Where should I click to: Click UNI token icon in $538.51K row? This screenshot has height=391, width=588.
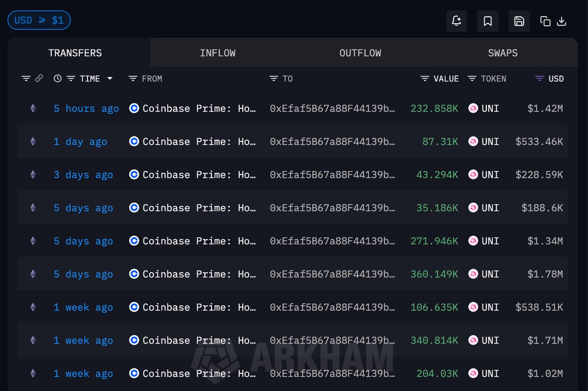tap(473, 307)
